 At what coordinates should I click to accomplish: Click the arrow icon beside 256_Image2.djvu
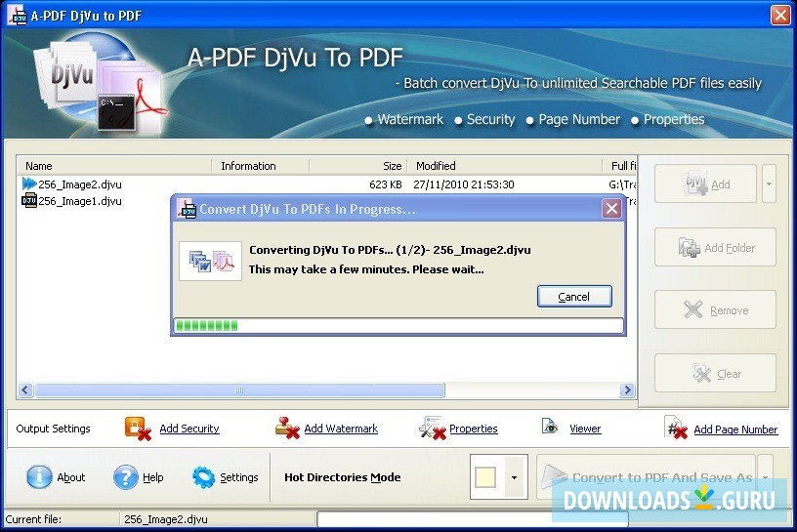[29, 184]
